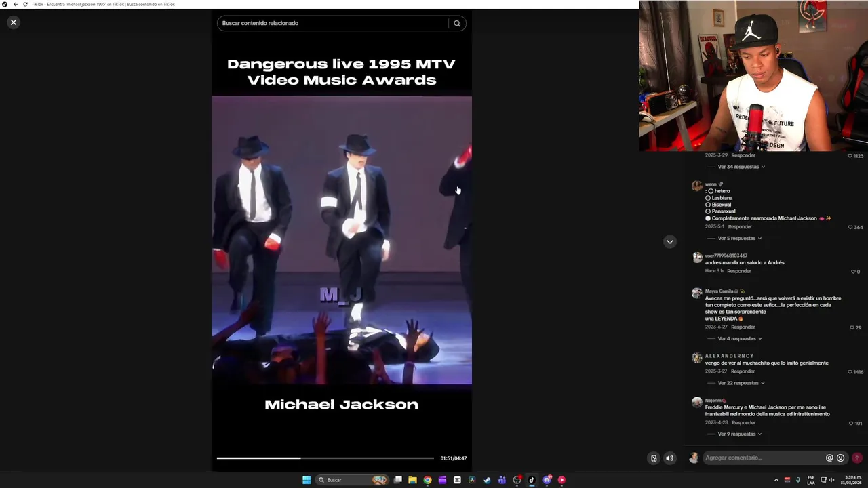Click the mention @ icon in comment box

pos(829,457)
